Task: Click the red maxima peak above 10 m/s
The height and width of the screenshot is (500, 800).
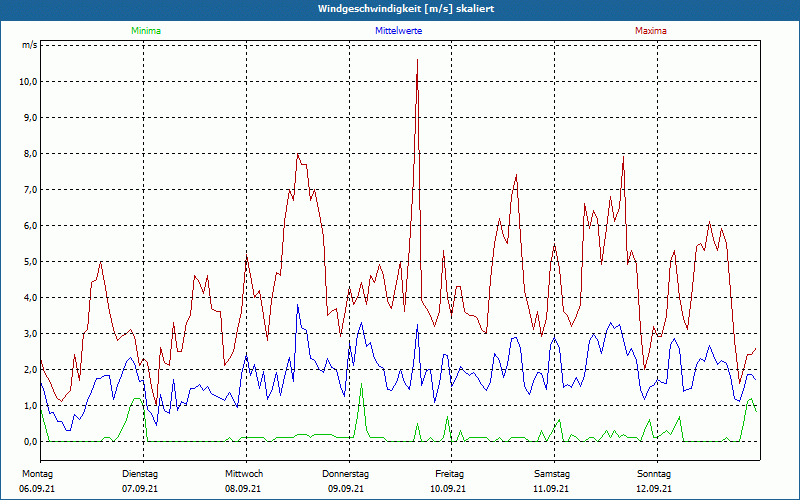Action: click(417, 60)
